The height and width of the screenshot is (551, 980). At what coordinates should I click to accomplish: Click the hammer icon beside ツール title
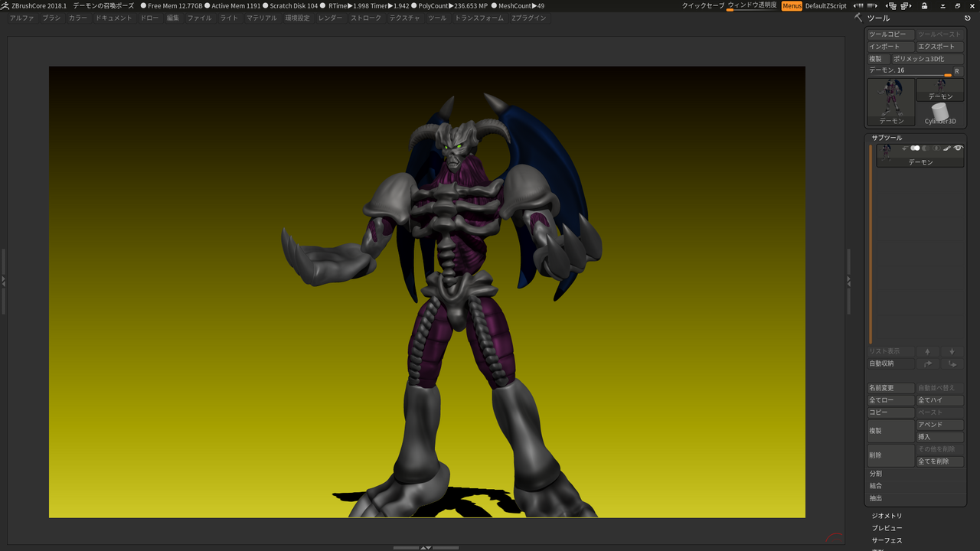(858, 18)
